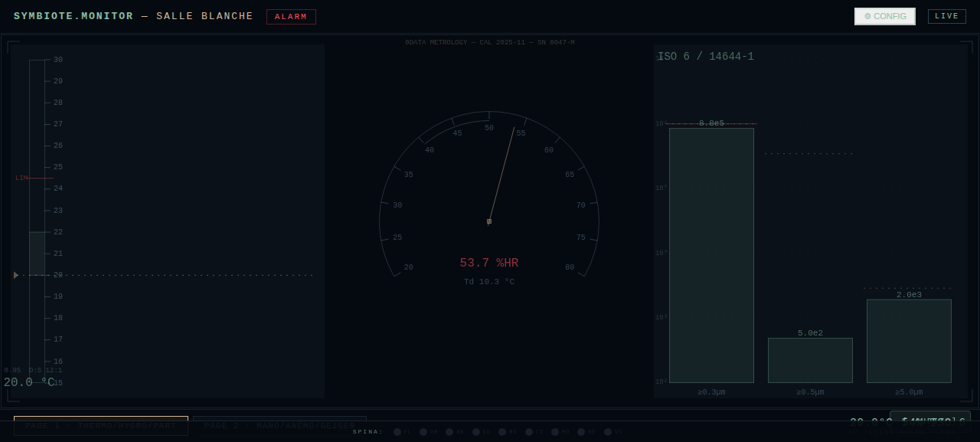
Task: Click the thermometer's filled level column
Action: pos(37,253)
